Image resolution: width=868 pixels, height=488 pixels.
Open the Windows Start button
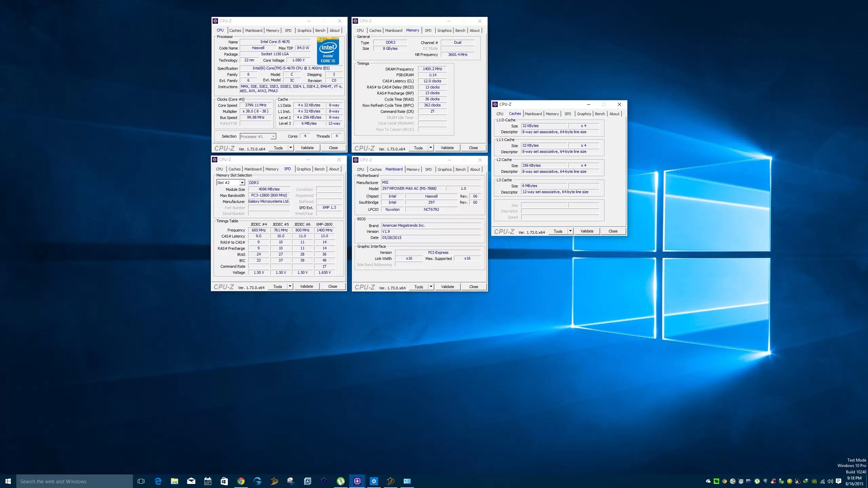[8, 481]
